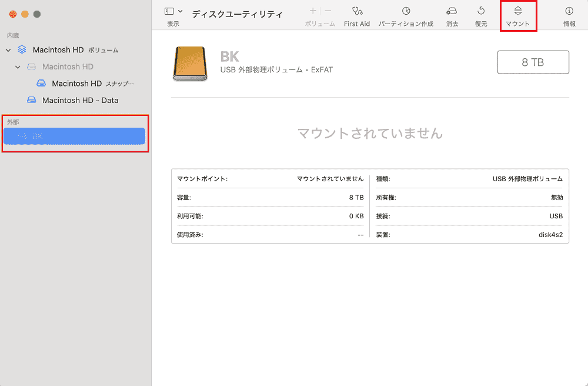Select the BK external disk in sidebar

(x=74, y=136)
